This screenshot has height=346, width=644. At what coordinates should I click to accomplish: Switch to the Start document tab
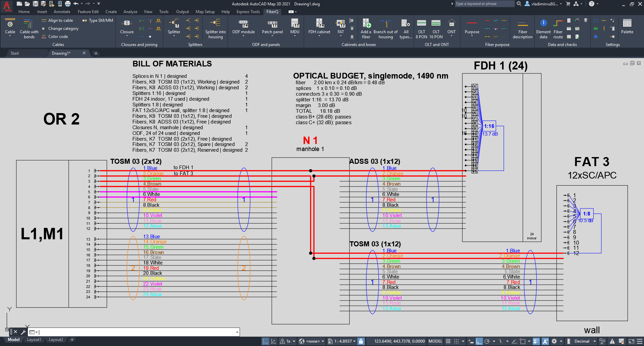[x=15, y=53]
